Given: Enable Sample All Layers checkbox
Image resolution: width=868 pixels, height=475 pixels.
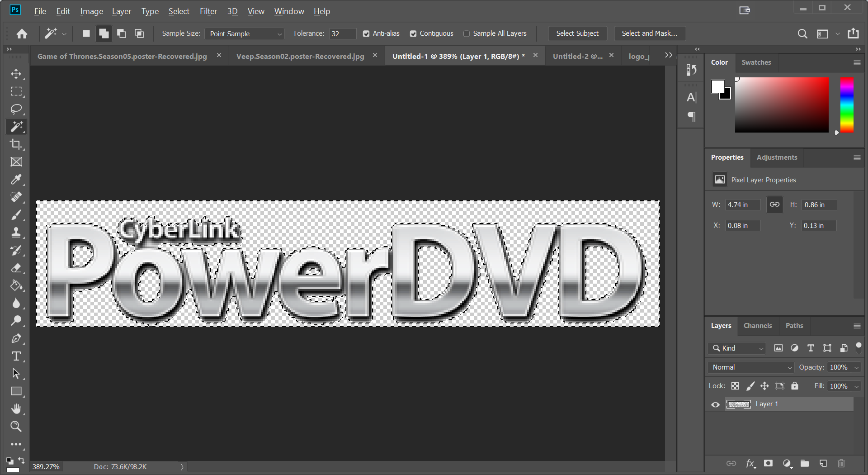Looking at the screenshot, I should (x=467, y=33).
